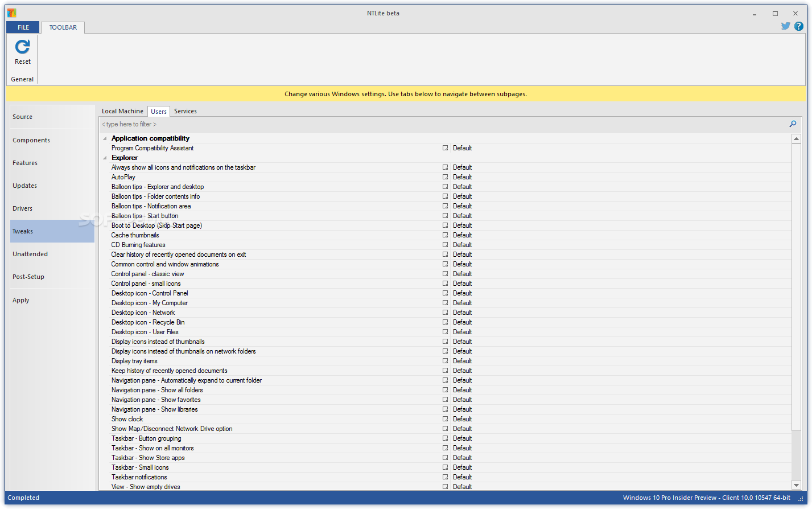Select 'Desktop icon - User Files' row

click(x=145, y=332)
